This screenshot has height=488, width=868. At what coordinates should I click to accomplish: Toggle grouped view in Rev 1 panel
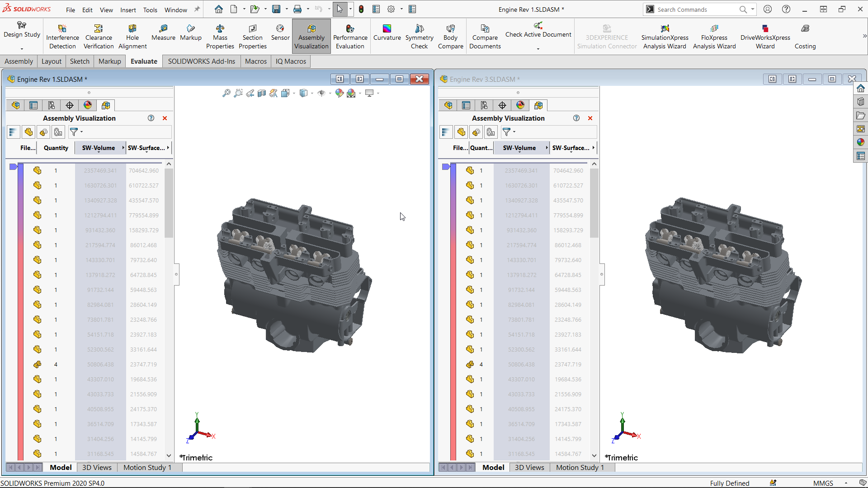click(x=43, y=132)
